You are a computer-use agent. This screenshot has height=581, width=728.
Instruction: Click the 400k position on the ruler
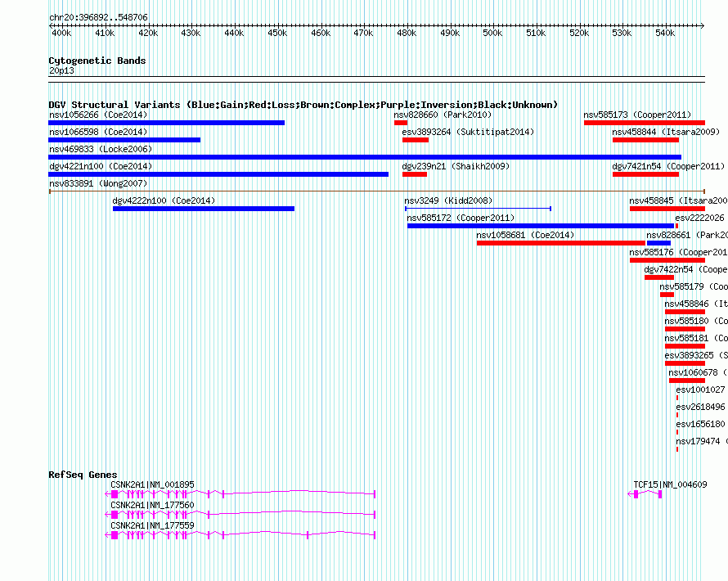61,33
